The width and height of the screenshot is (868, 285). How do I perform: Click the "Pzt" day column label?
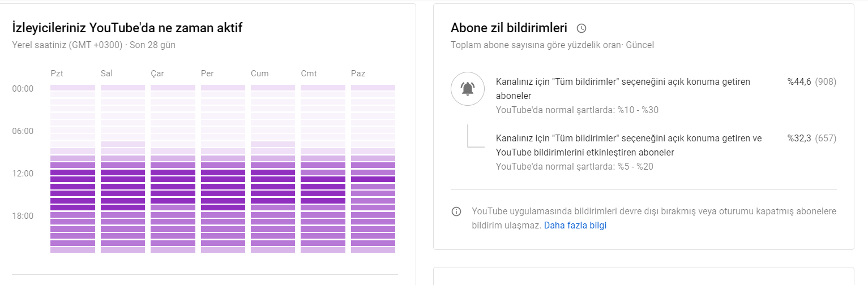point(57,74)
